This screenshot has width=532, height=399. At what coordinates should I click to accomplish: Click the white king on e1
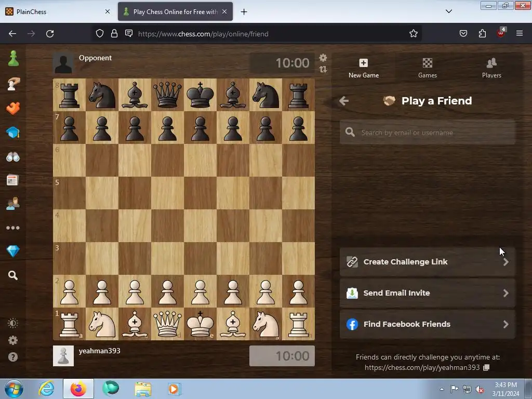200,324
